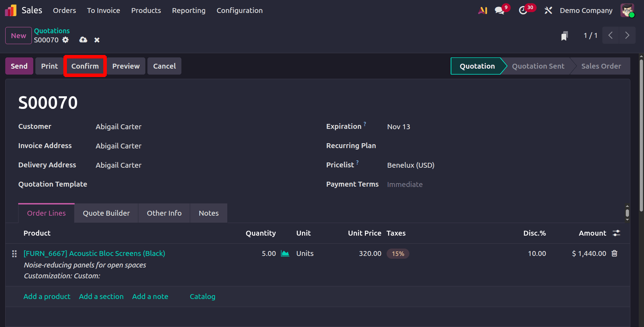Cancel the quotation

[x=165, y=66]
